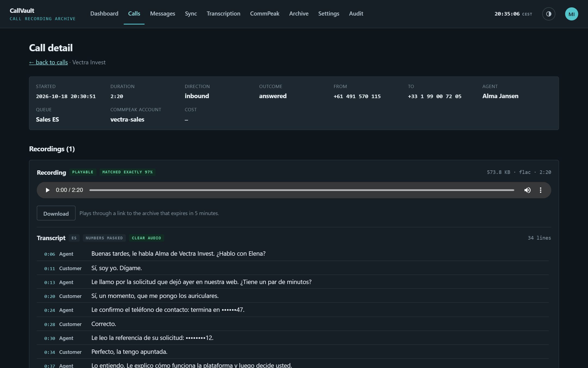Click the '34 lines' transcript count

click(x=539, y=238)
